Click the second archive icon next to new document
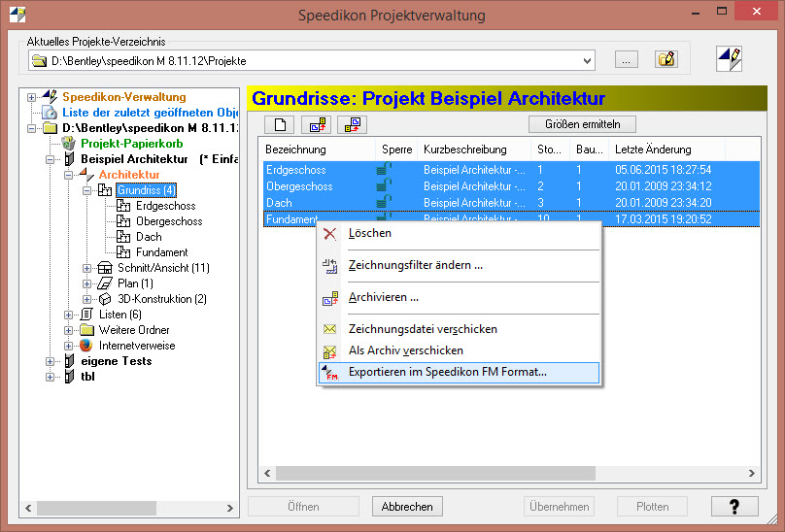This screenshot has height=532, width=785. (318, 124)
